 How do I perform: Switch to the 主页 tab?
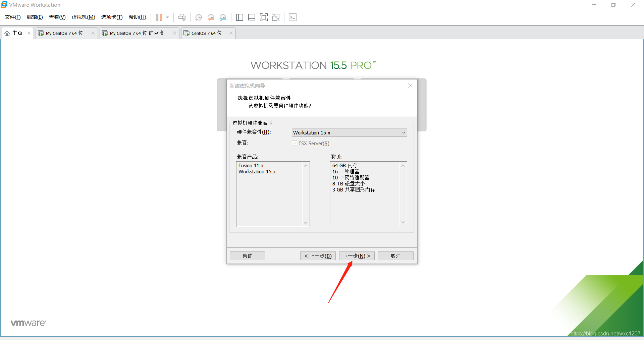coord(18,33)
